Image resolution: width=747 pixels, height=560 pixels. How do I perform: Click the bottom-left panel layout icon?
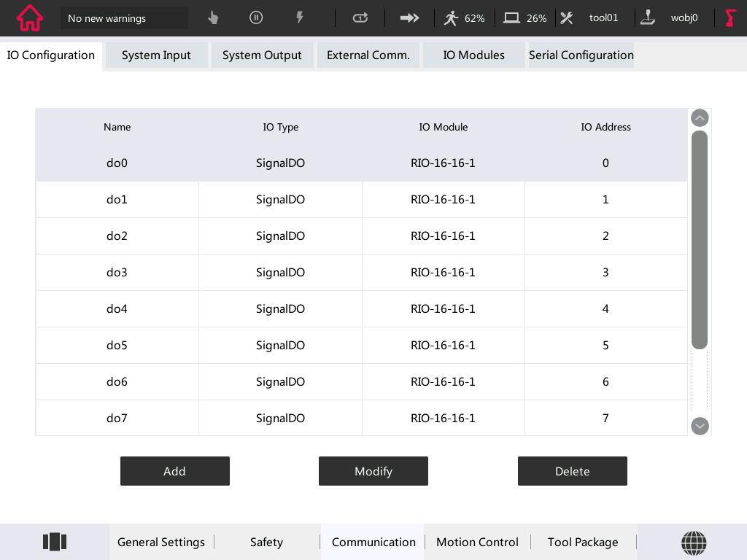55,542
